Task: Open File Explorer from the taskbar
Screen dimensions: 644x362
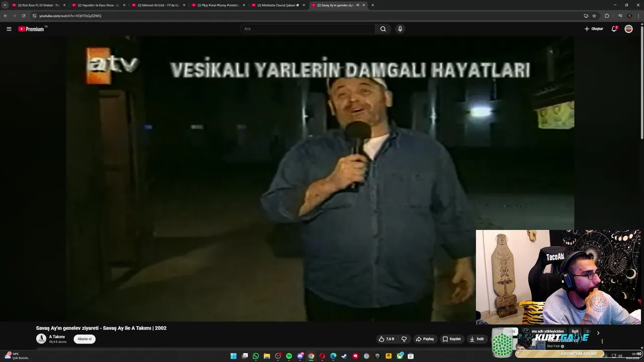Action: click(267, 356)
